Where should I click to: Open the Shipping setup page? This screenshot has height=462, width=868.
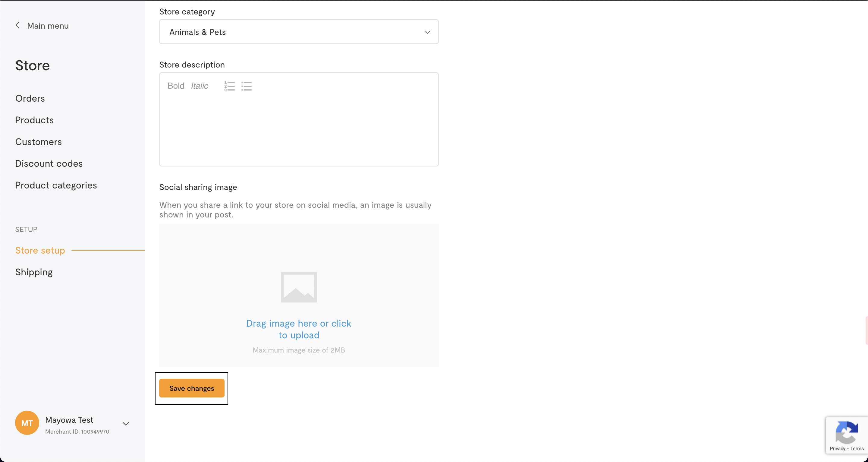tap(34, 272)
